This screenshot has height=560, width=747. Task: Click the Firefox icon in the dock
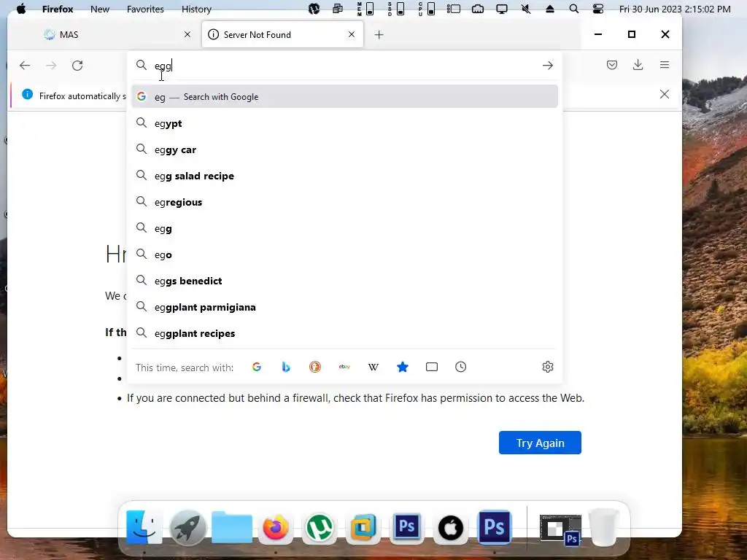(275, 527)
